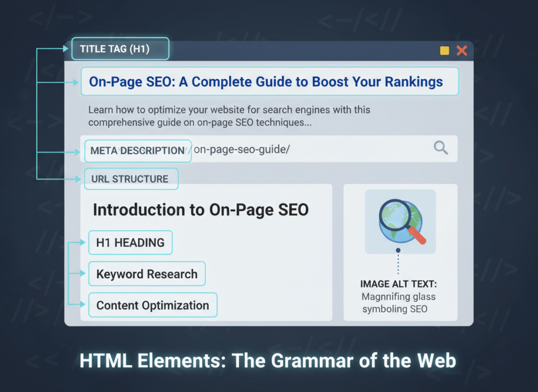538x392 pixels.
Task: Click the search magnifier icon in URL bar
Action: pyautogui.click(x=441, y=148)
